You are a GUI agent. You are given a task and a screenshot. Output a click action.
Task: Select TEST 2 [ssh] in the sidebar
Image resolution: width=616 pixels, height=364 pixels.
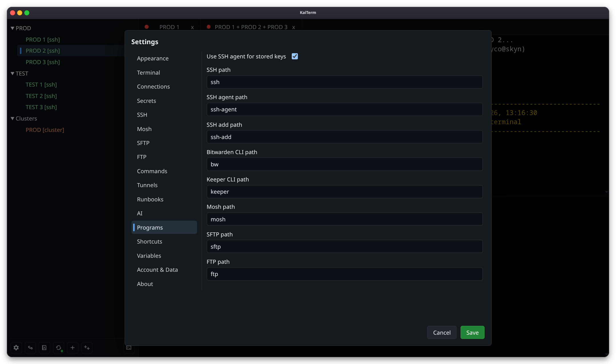tap(41, 96)
